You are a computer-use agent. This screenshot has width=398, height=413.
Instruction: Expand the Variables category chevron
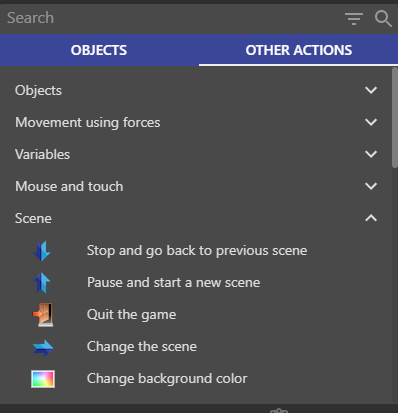pyautogui.click(x=371, y=154)
